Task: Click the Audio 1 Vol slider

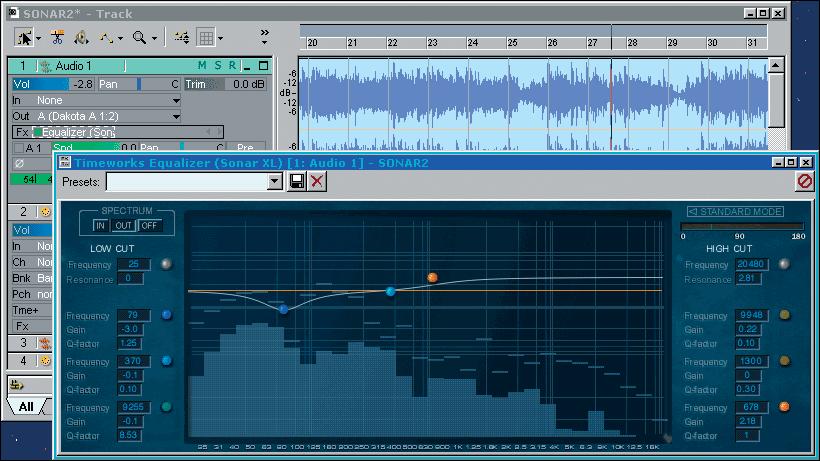Action: pyautogui.click(x=53, y=84)
